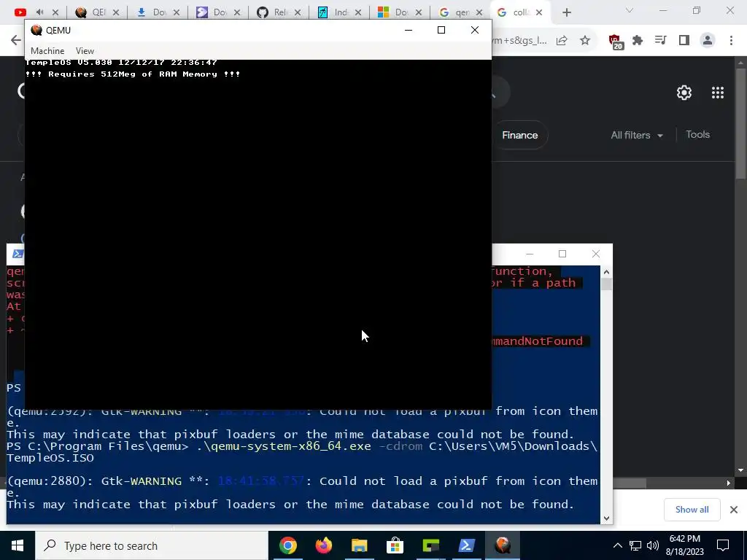Open the uBlock extension with badge 20
This screenshot has width=747, height=560.
click(x=615, y=41)
